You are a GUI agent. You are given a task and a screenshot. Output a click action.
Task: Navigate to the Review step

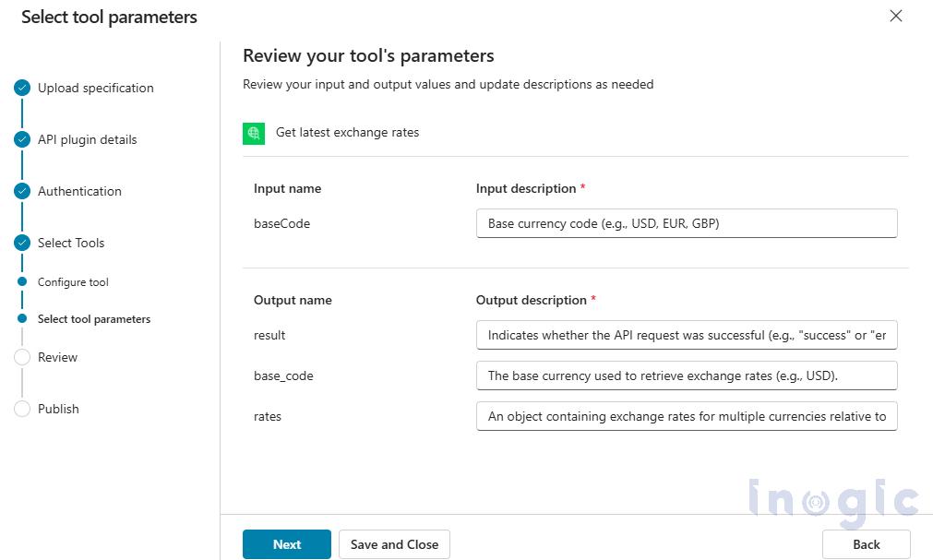click(x=59, y=357)
